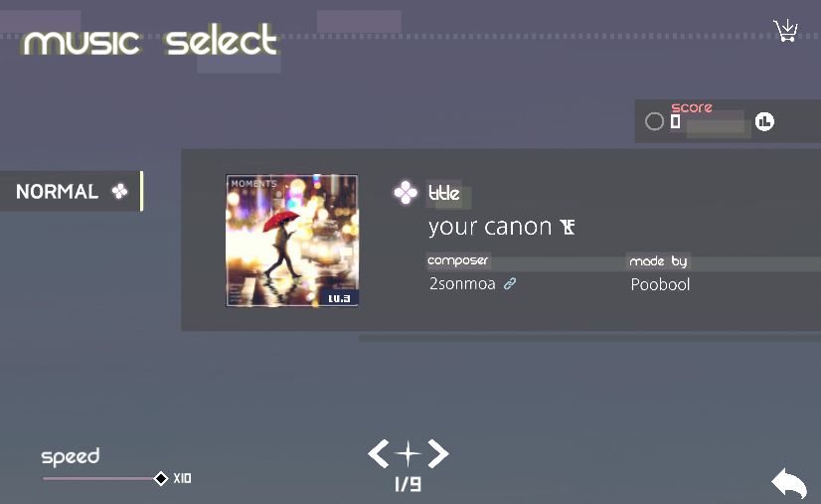Click the MOMENTS album cover thumbnail
Viewport: 821px width, 504px height.
pos(292,241)
